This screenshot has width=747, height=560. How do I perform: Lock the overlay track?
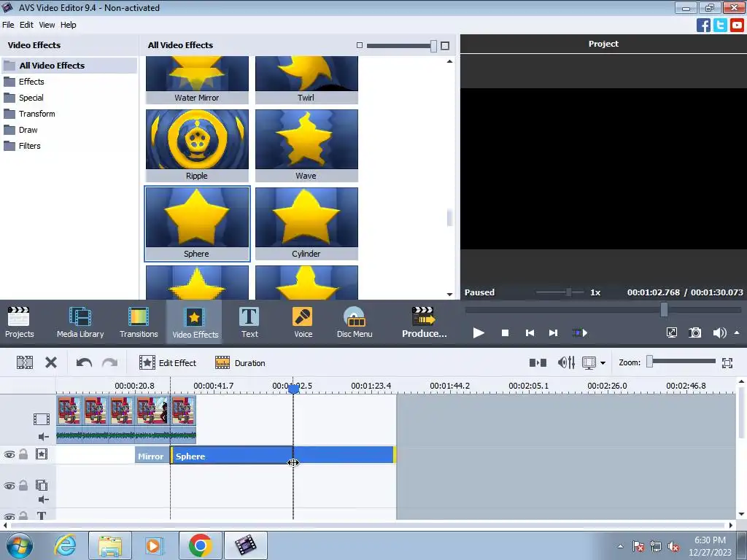tap(23, 486)
